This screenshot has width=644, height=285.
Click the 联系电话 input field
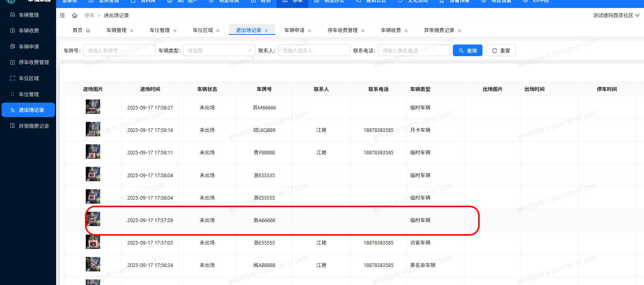click(413, 51)
